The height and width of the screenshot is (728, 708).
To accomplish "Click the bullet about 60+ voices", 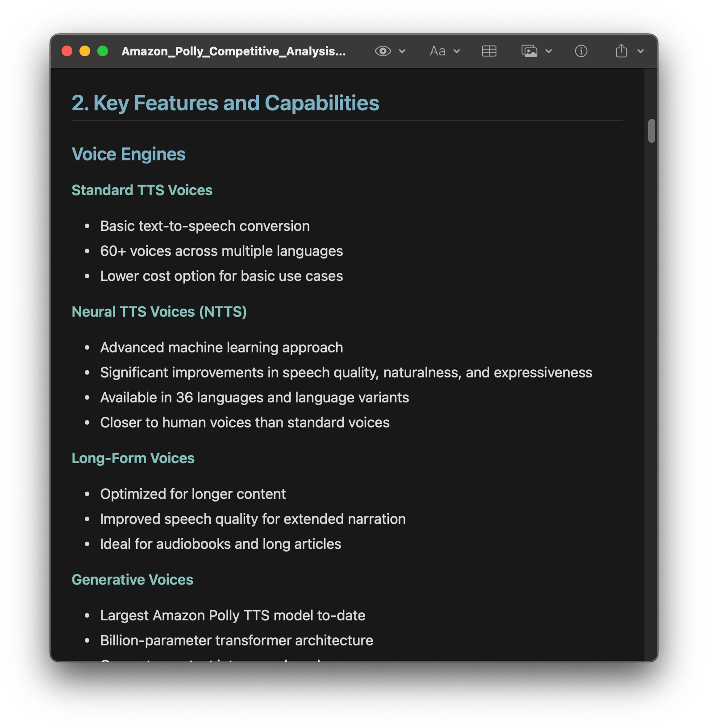I will pyautogui.click(x=221, y=251).
